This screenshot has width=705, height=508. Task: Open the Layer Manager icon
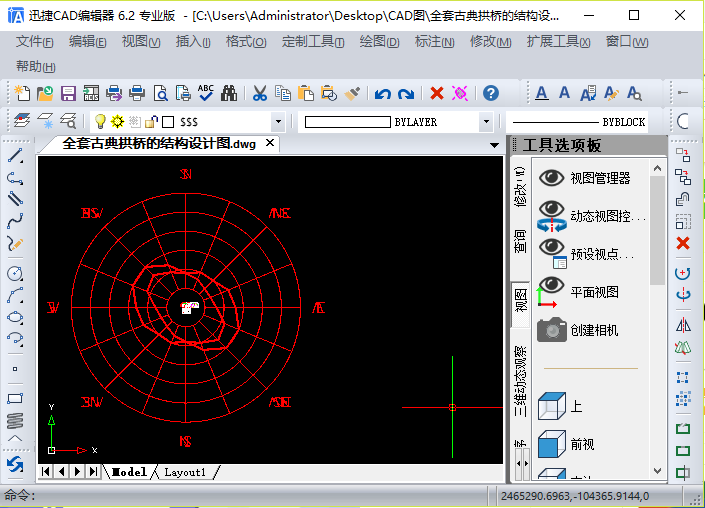pos(22,121)
